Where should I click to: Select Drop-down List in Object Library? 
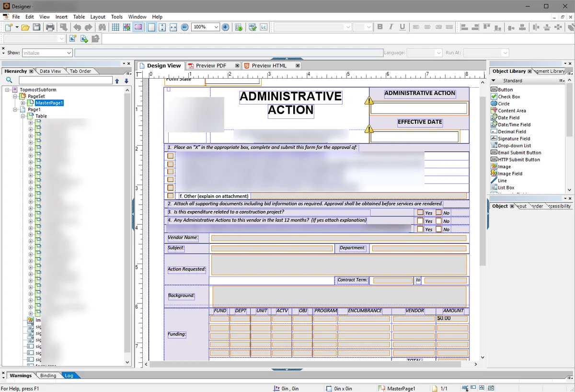(x=514, y=146)
